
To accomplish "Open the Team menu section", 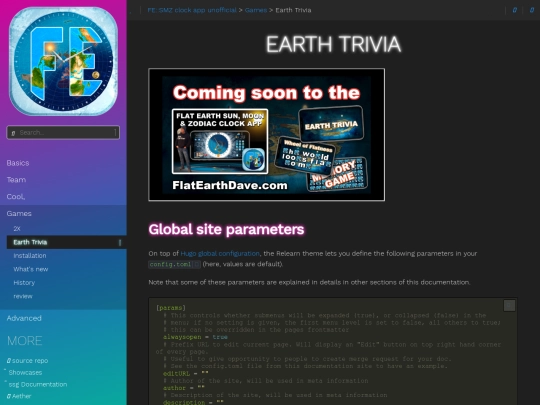I will point(16,180).
